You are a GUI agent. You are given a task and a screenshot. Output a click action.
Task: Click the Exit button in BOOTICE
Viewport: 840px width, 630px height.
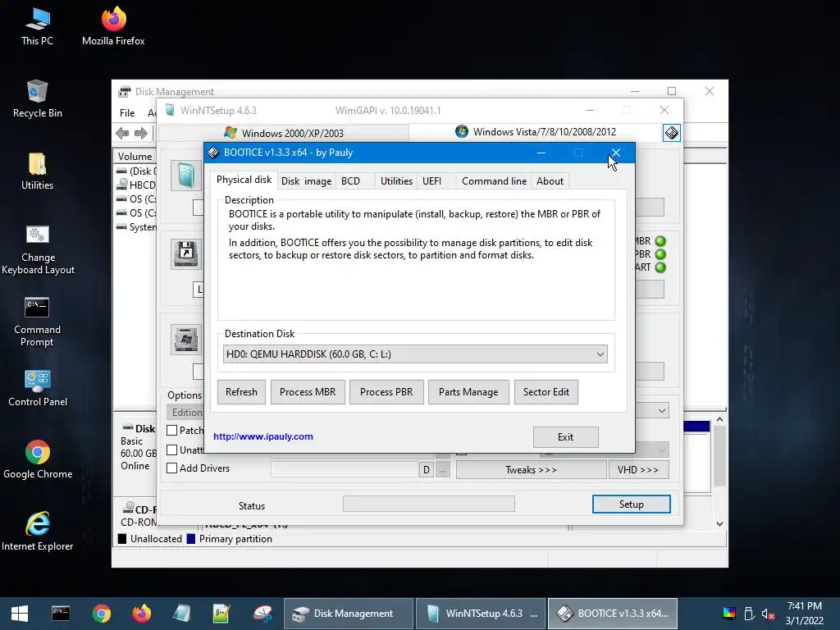[x=565, y=437]
